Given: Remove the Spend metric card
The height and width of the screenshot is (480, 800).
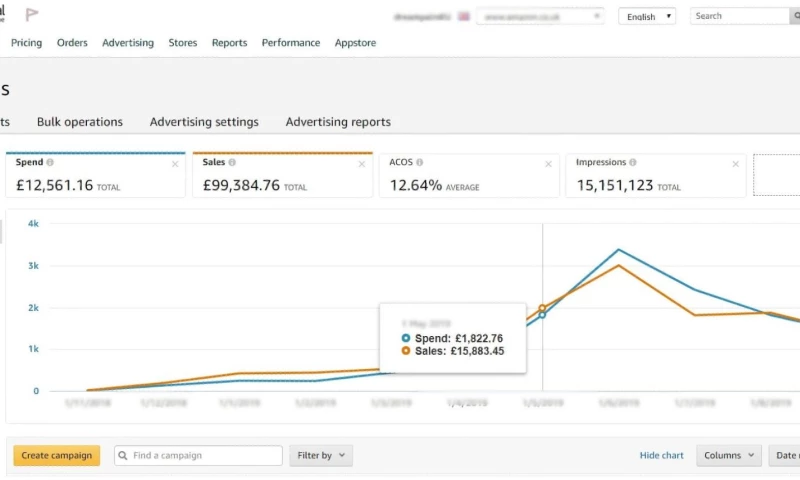Looking at the screenshot, I should click(x=175, y=164).
